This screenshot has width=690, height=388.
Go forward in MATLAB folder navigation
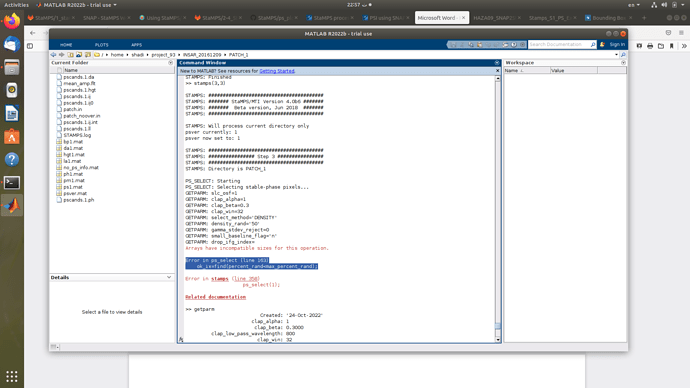point(62,55)
